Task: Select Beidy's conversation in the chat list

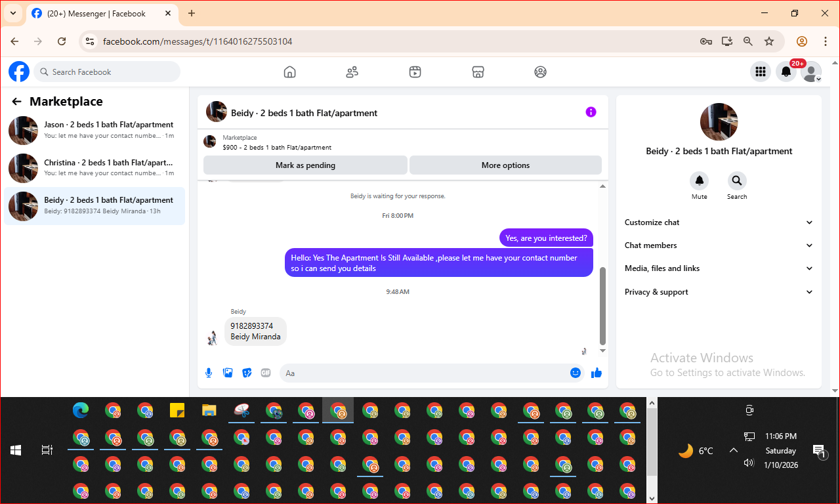Action: 94,206
